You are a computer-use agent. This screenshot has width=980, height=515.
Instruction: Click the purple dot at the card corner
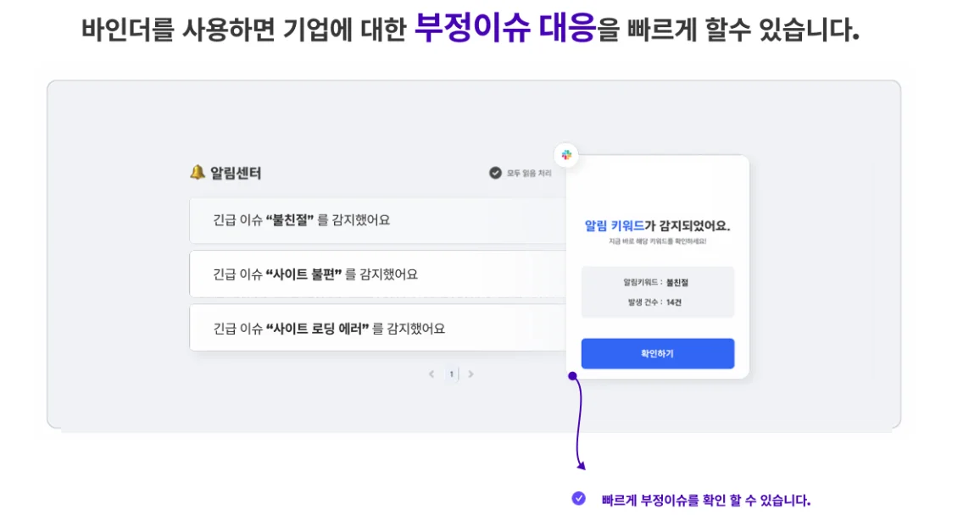pos(573,375)
